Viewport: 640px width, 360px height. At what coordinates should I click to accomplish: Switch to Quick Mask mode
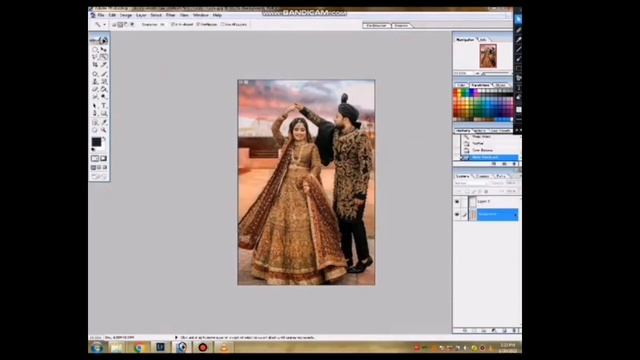coord(104,158)
